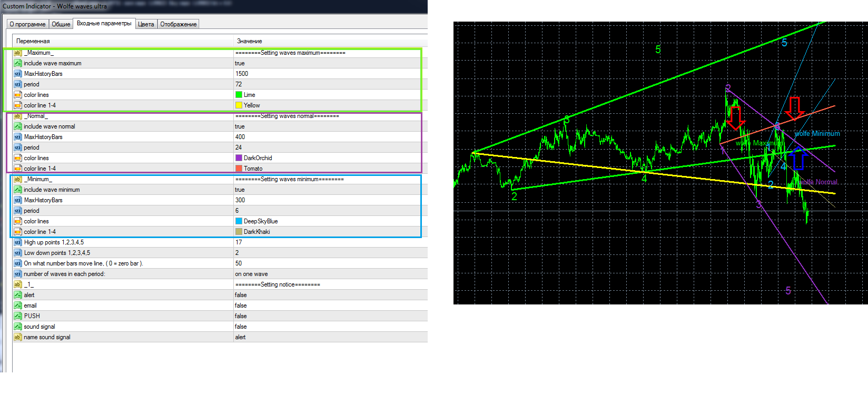
Task: Click the Tomato color swatch
Action: point(239,169)
